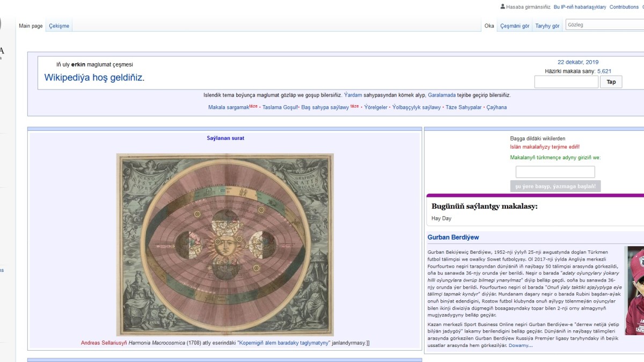This screenshot has width=644, height=362.
Task: Open 'Bu IP-niň habarlaşyklary' link
Action: coord(580,7)
